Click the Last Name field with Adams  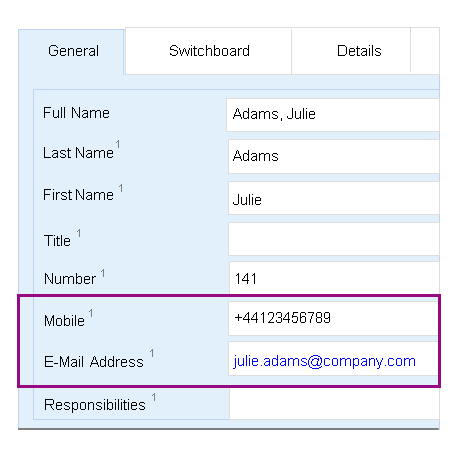[x=334, y=156]
